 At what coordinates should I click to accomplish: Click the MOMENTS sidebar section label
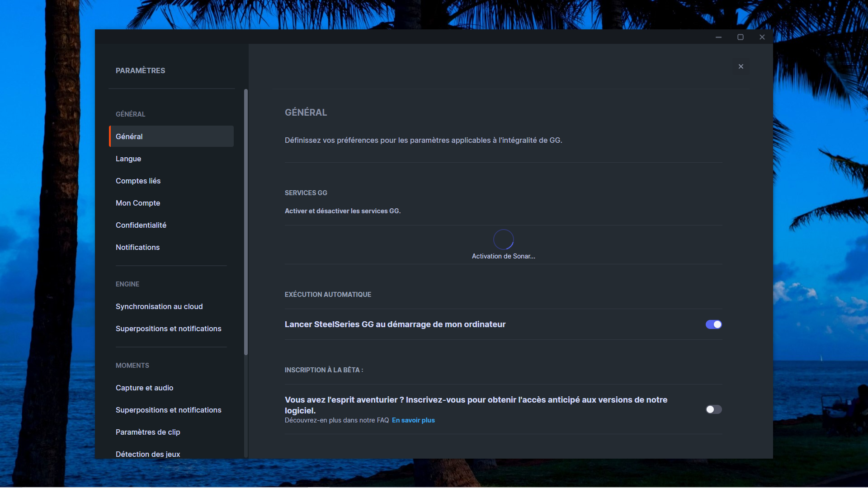132,366
